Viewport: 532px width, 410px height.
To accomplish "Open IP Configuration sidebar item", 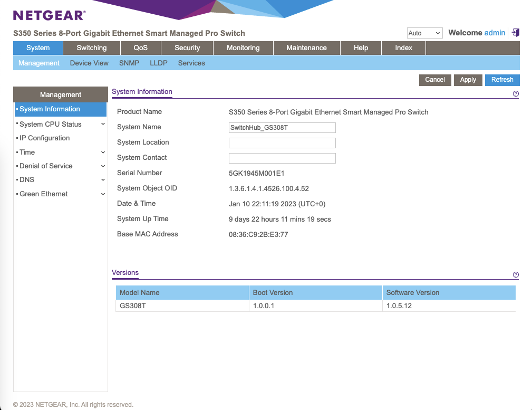I will [44, 138].
